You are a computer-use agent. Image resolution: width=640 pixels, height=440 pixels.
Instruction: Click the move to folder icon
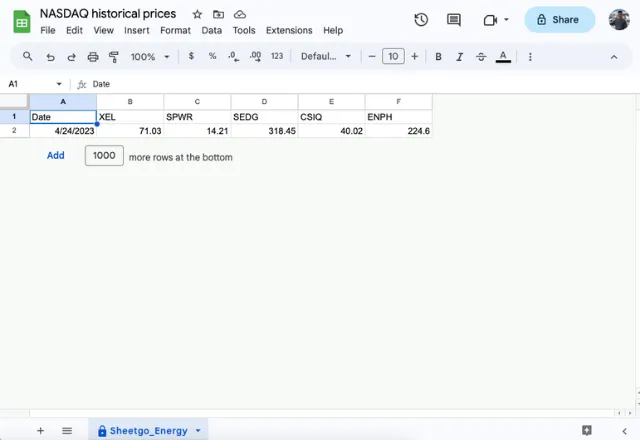[218, 15]
